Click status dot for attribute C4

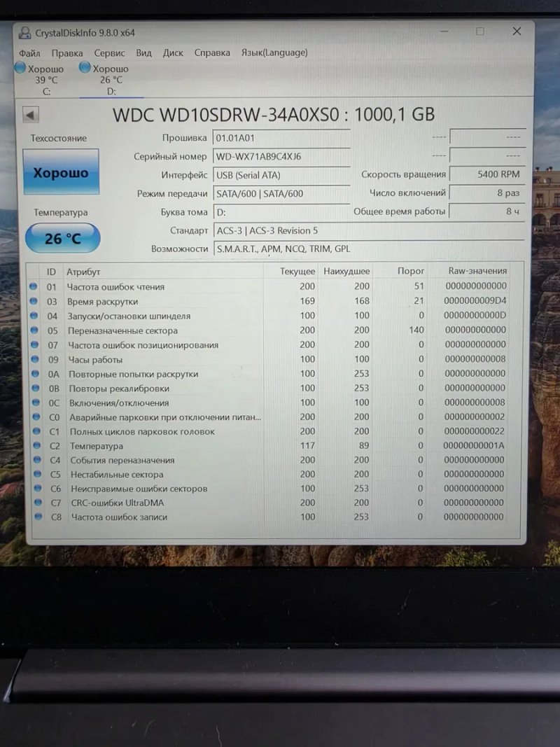point(38,460)
